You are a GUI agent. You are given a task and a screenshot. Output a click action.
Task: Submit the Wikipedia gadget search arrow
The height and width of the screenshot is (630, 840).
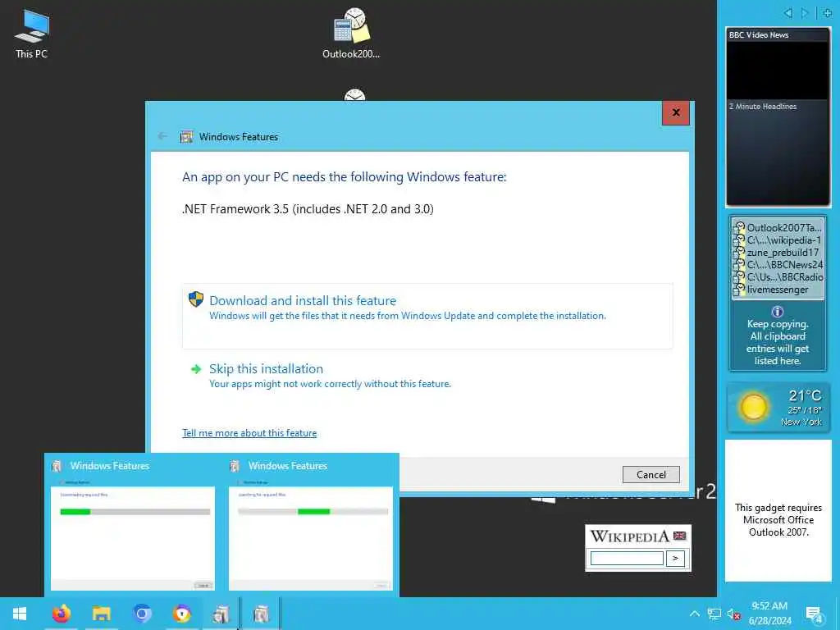(x=675, y=558)
